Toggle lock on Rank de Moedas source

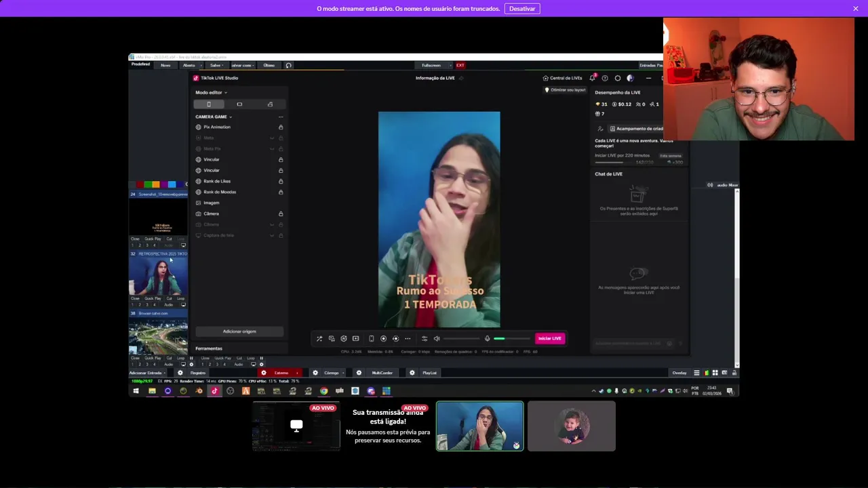click(x=281, y=192)
